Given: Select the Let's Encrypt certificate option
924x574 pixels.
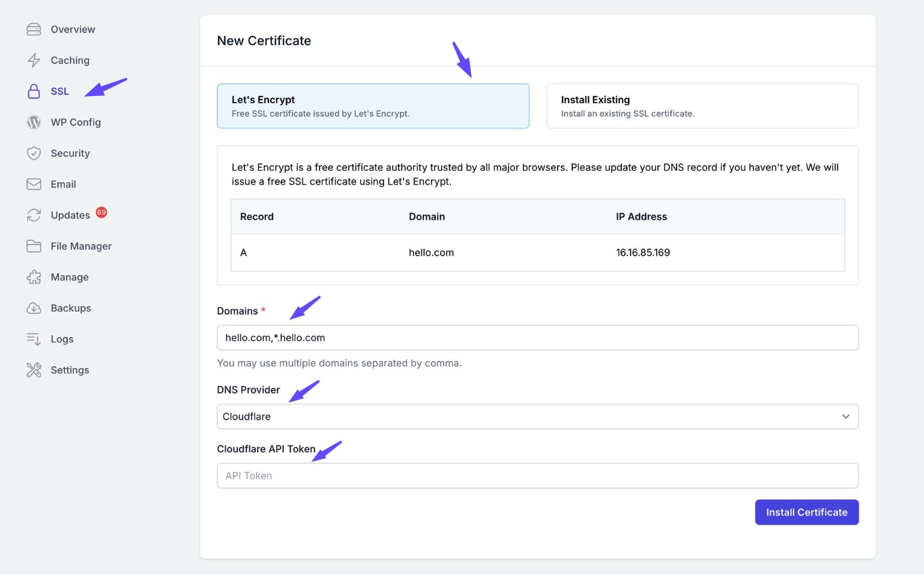Looking at the screenshot, I should [x=373, y=106].
